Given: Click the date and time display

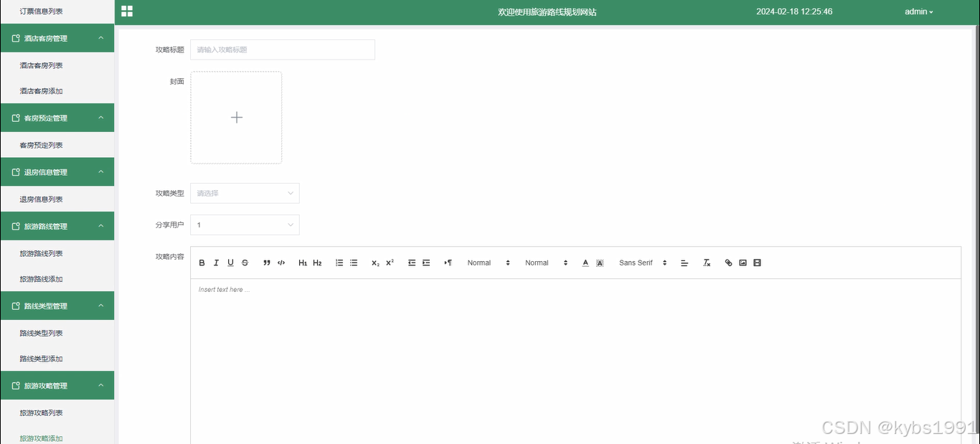Looking at the screenshot, I should tap(794, 11).
